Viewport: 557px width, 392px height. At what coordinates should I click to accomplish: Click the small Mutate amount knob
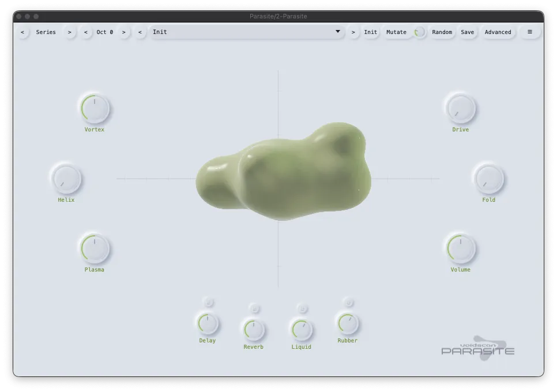(420, 32)
